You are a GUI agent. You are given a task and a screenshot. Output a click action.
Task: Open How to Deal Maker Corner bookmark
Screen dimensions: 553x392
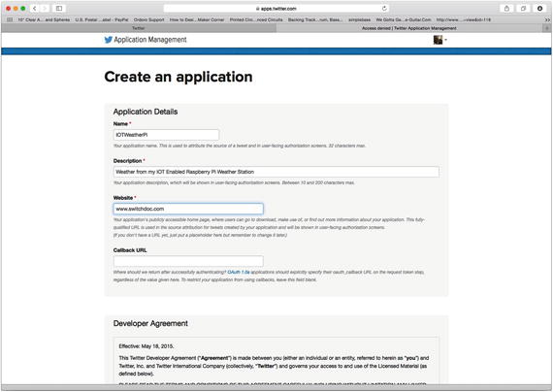[197, 19]
